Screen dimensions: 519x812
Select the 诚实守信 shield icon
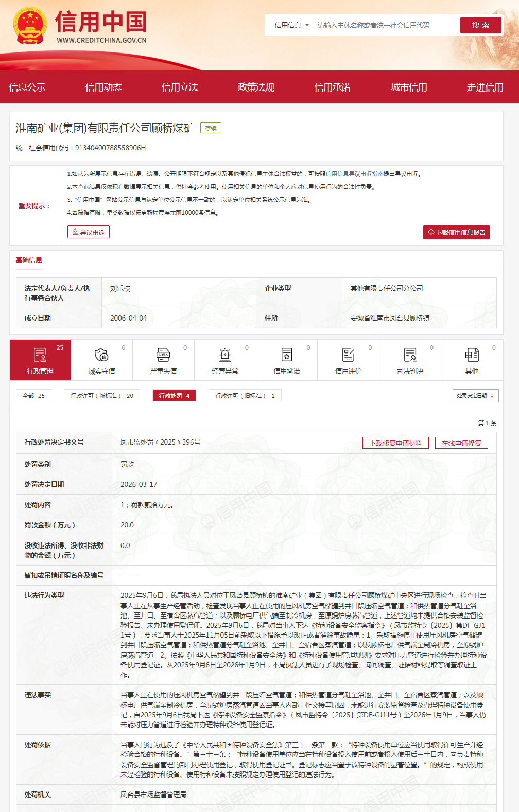click(x=101, y=355)
